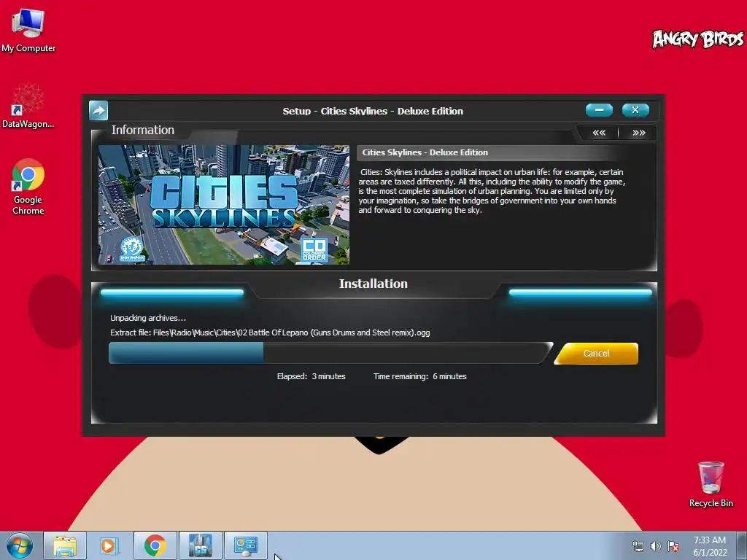Open the Windows Start menu

20,545
